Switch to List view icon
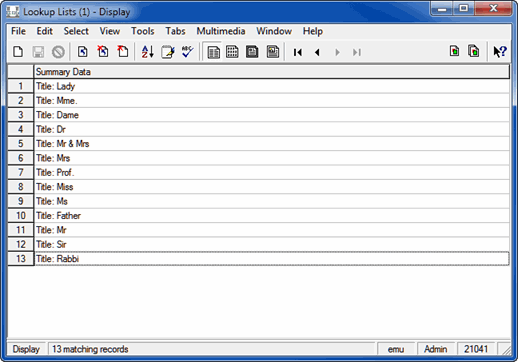Image resolution: width=518 pixels, height=362 pixels. [213, 52]
